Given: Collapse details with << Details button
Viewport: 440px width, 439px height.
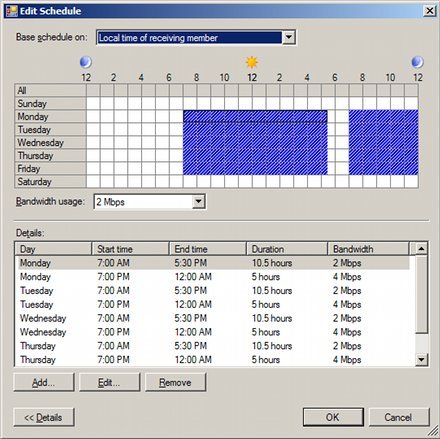Looking at the screenshot, I should 44,417.
